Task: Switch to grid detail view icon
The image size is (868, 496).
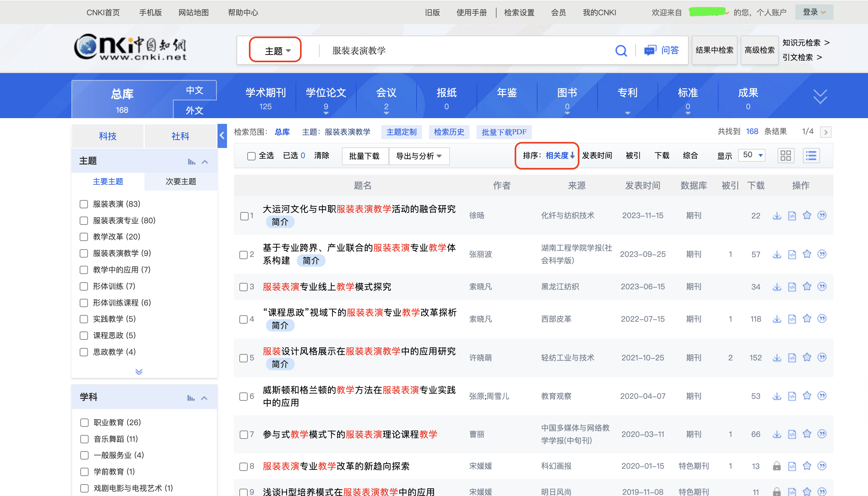Action: coord(785,156)
